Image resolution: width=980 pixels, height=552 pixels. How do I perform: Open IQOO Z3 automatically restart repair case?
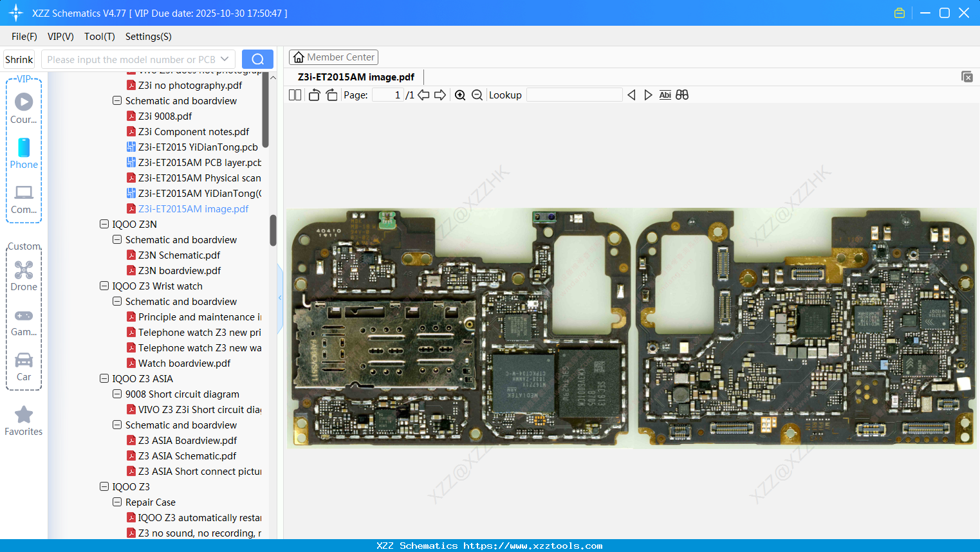pos(199,518)
